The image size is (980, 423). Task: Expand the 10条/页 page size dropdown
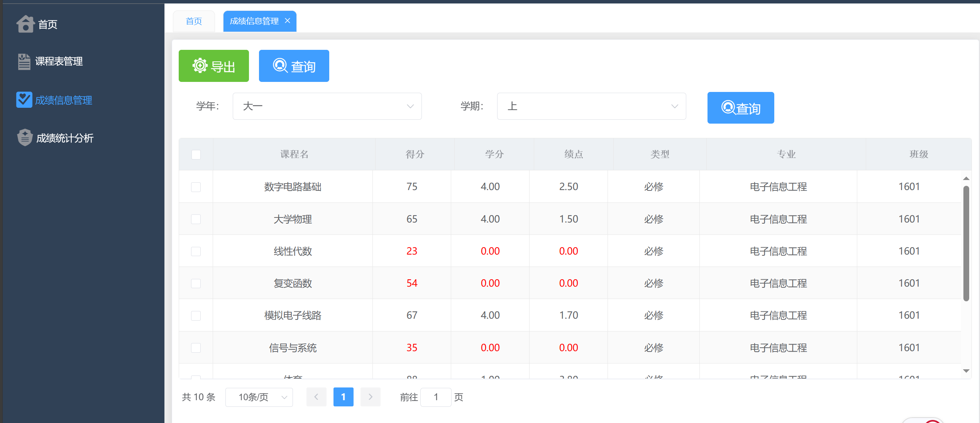coord(259,397)
